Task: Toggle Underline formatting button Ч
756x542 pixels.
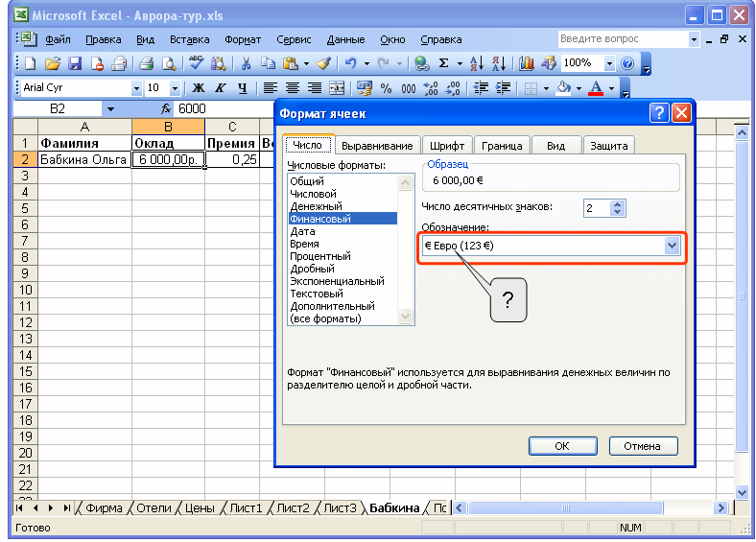Action: pos(243,87)
